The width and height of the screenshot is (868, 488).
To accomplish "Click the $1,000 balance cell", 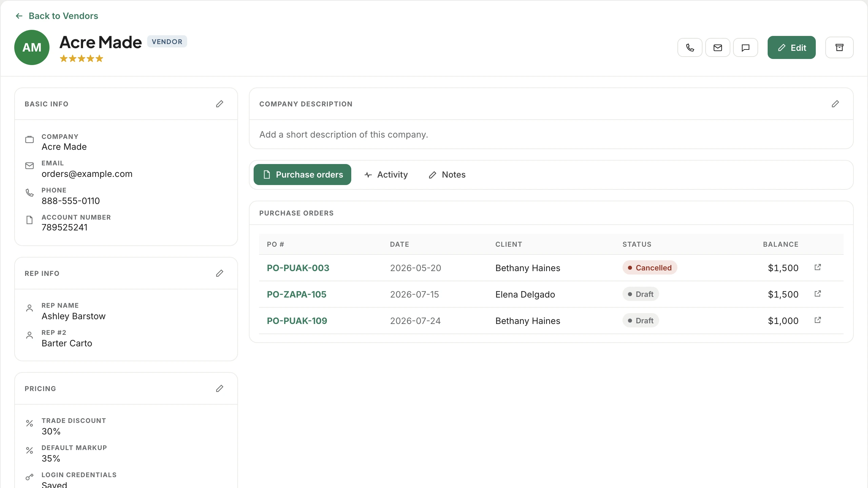I will 783,321.
